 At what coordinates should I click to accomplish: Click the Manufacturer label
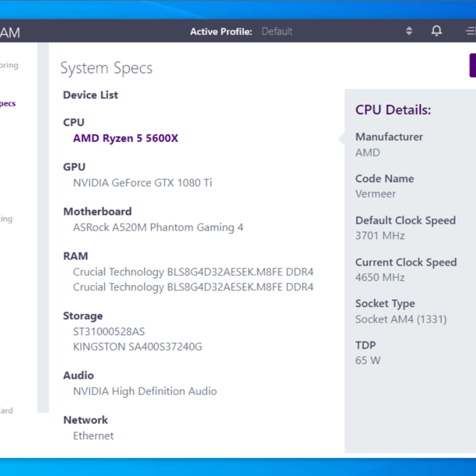(389, 137)
